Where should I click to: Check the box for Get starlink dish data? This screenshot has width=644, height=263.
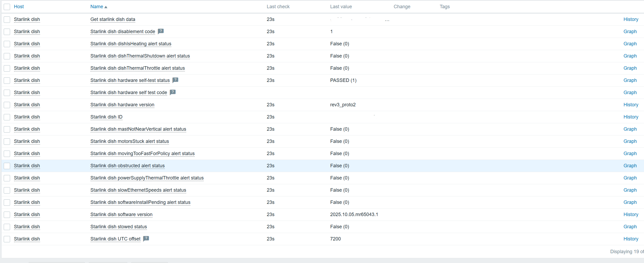(7, 19)
